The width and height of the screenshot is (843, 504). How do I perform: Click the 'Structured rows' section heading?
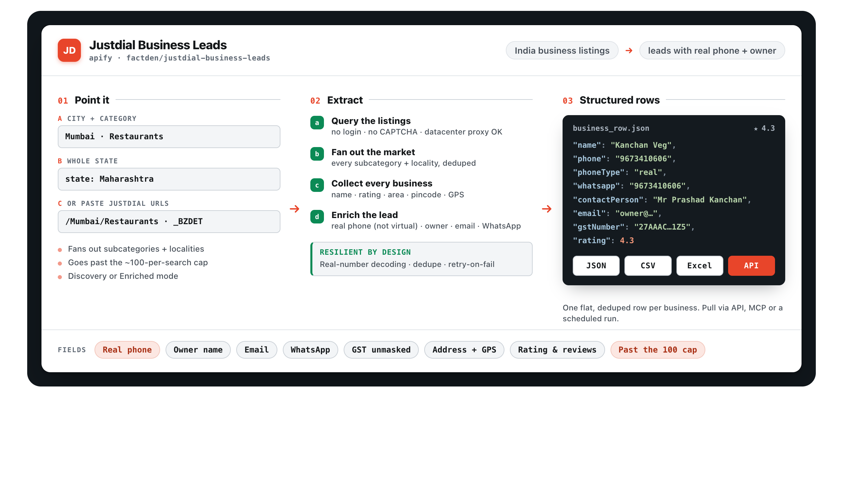[x=619, y=100]
